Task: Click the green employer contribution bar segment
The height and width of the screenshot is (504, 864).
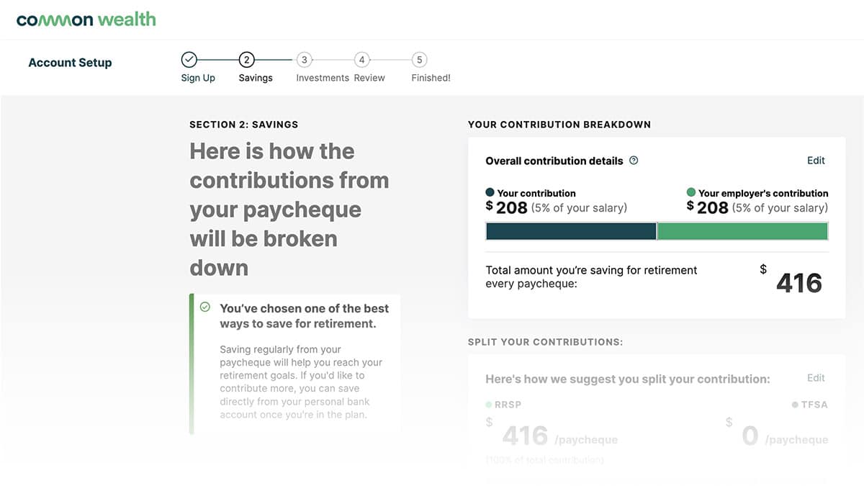Action: tap(743, 231)
